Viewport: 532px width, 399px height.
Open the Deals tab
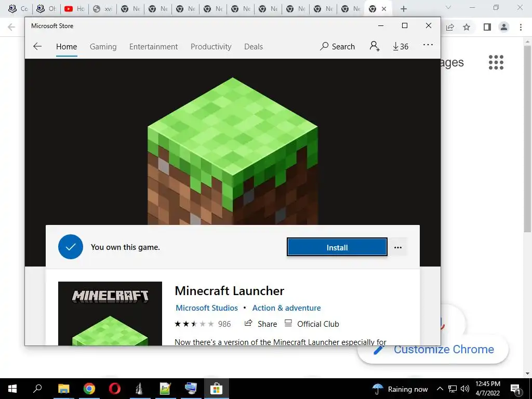[254, 46]
